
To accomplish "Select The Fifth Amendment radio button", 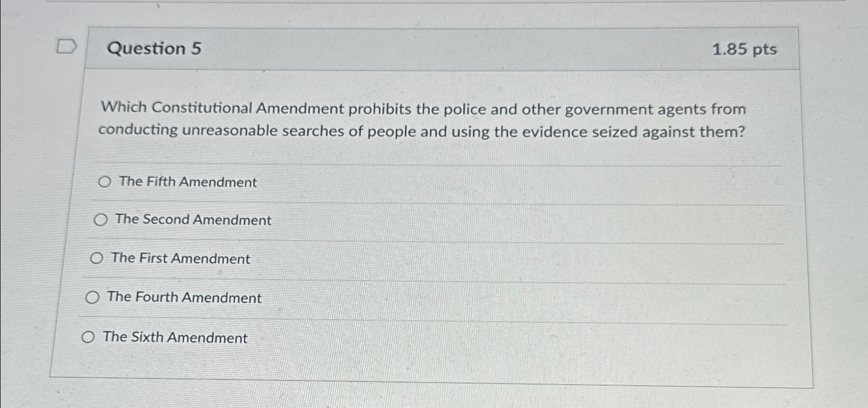I will 104,182.
